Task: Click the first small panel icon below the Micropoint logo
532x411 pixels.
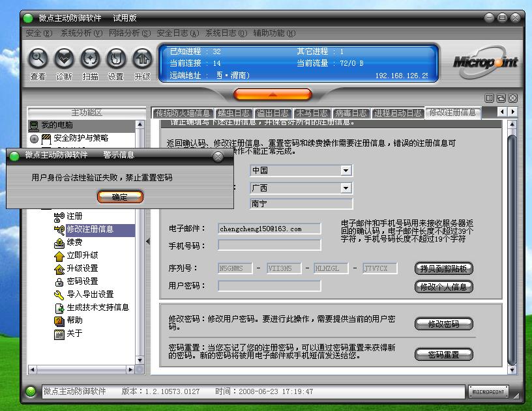Action: click(x=489, y=98)
